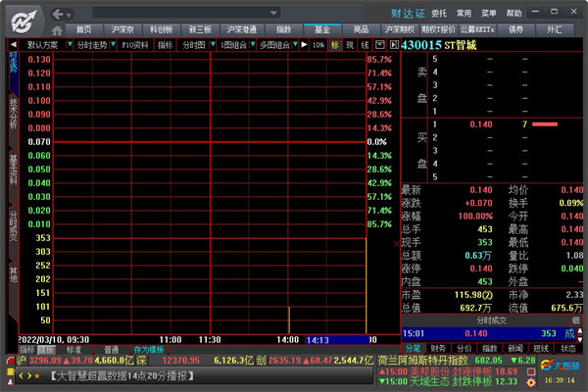
Task: Click the play arrow icon beside 10%
Action: (304, 45)
